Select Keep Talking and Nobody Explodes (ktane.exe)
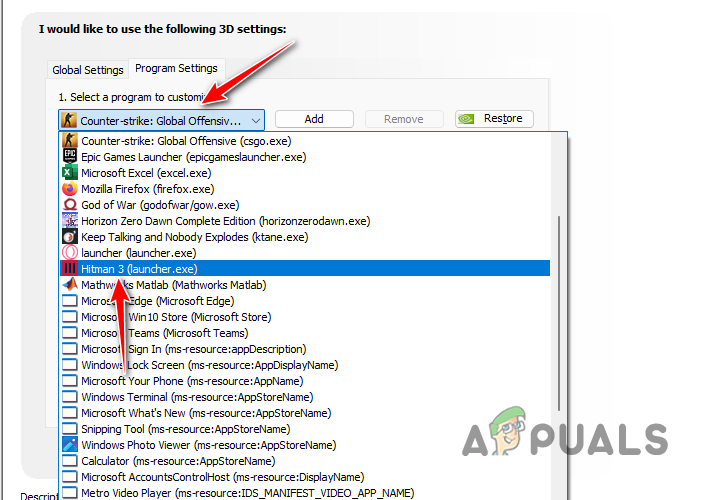The height and width of the screenshot is (500, 709). click(305, 237)
